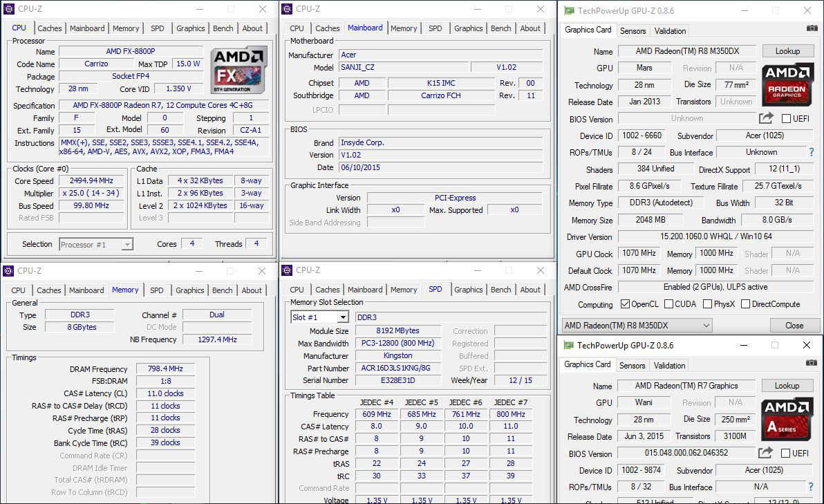This screenshot has height=504, width=824.
Task: Click the Bus Interface question mark in the R7 Graphics window
Action: click(811, 487)
